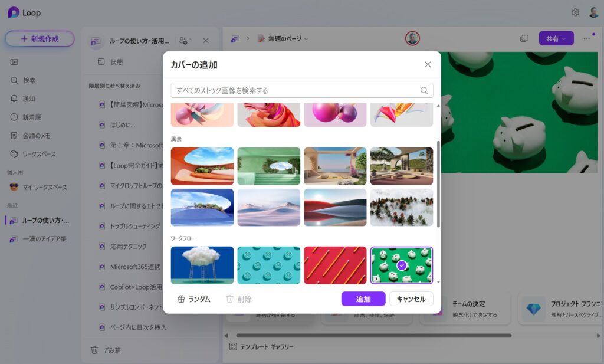
Task: Open the more options ellipsis menu
Action: 586,38
